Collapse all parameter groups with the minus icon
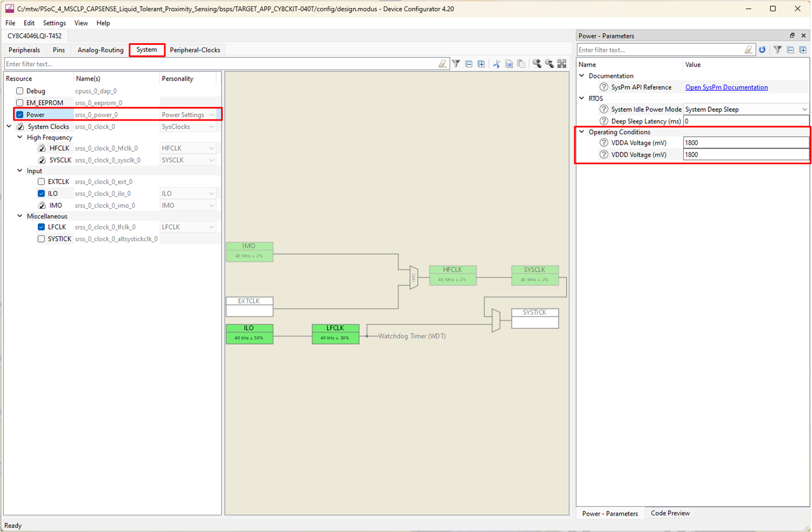The height and width of the screenshot is (532, 812). pyautogui.click(x=790, y=50)
